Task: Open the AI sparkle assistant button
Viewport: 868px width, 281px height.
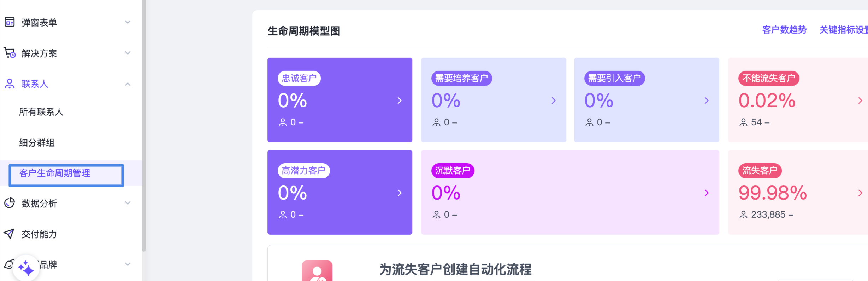Action: pos(26,268)
